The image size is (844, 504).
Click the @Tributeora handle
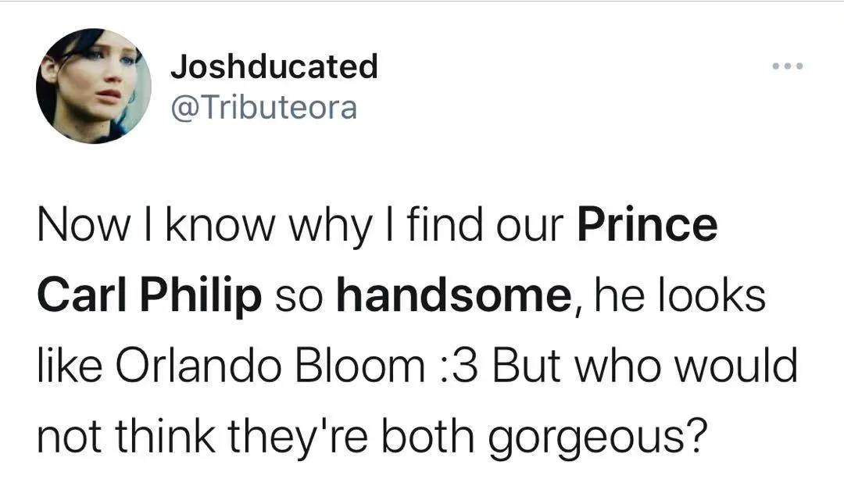click(x=264, y=108)
